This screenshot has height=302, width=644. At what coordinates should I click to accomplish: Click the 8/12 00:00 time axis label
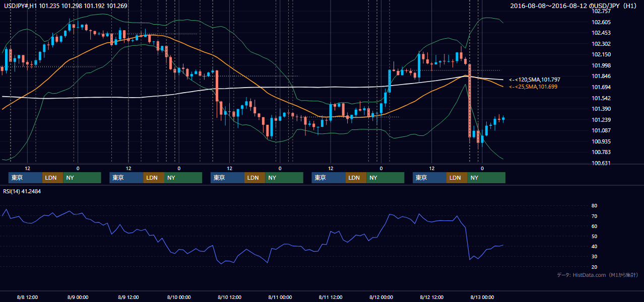381,297
